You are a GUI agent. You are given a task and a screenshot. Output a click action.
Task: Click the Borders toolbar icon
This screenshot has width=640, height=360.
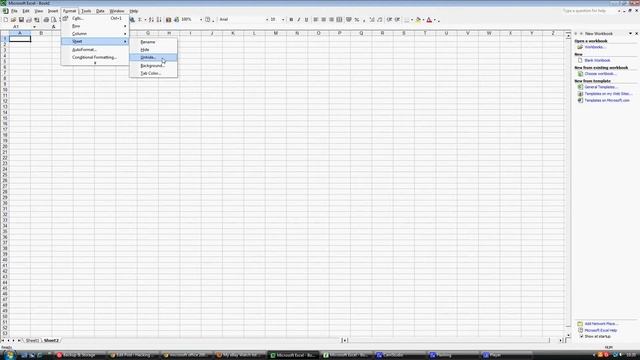407,20
